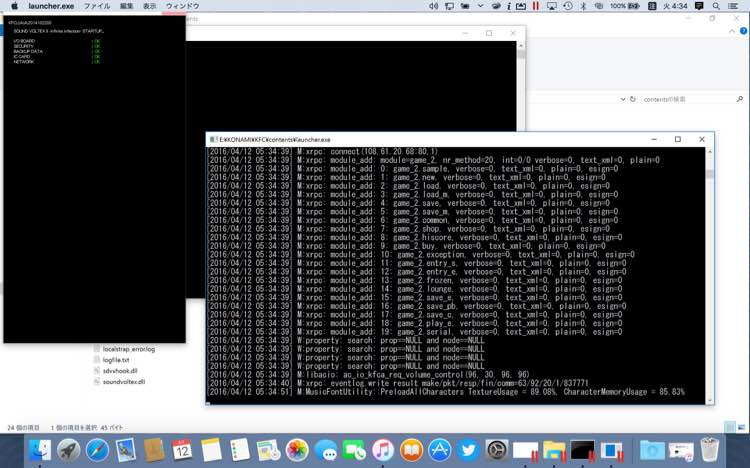Open Downloads folder in Dock
Image resolution: width=750 pixels, height=468 pixels.
click(x=652, y=450)
